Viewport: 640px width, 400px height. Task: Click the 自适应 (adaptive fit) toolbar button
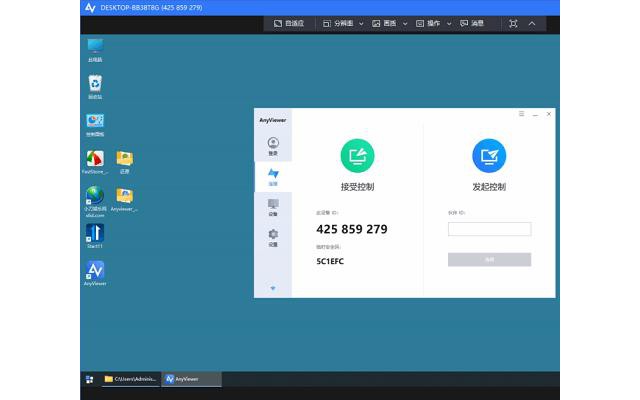tap(289, 24)
